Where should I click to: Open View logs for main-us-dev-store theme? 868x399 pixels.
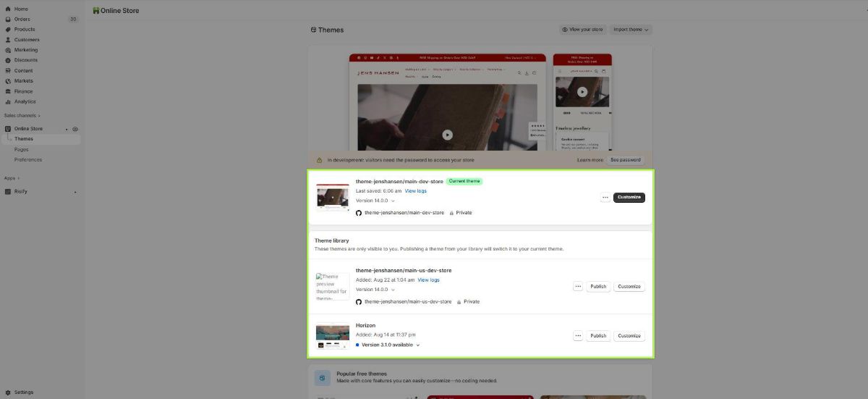pos(428,280)
